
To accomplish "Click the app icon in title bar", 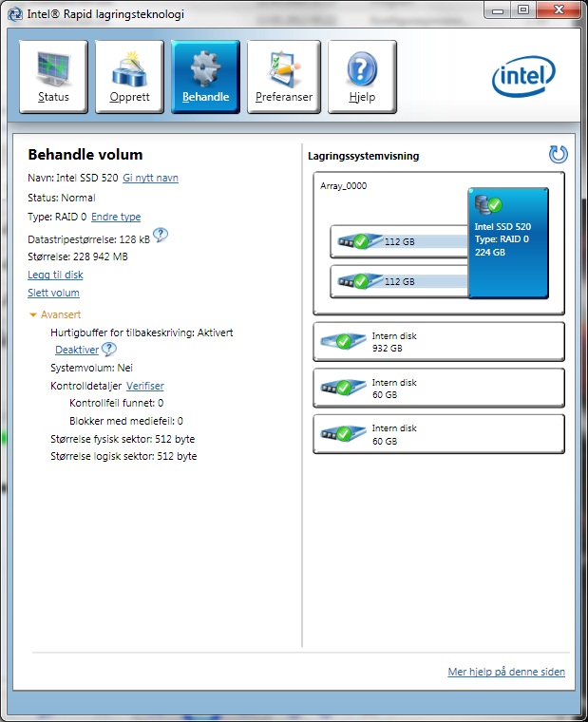I will (x=15, y=14).
